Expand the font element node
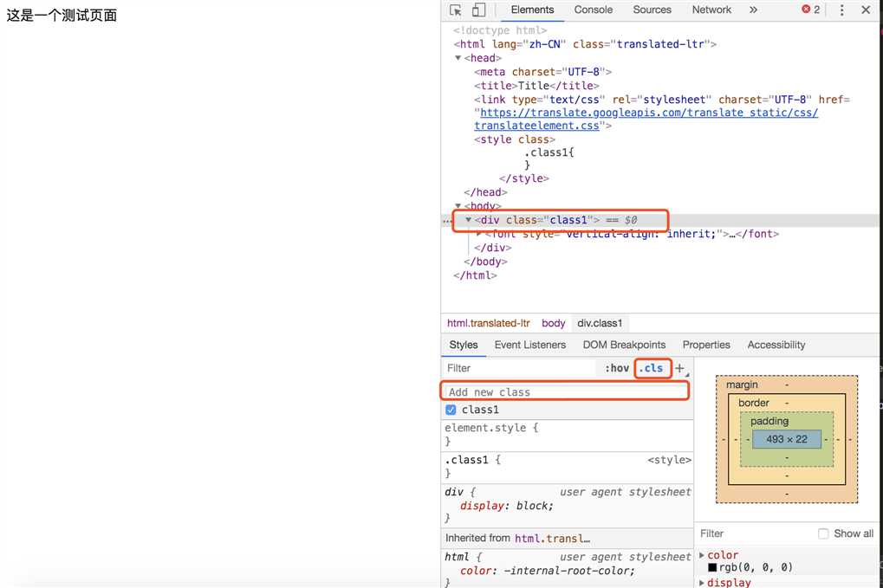 point(478,234)
